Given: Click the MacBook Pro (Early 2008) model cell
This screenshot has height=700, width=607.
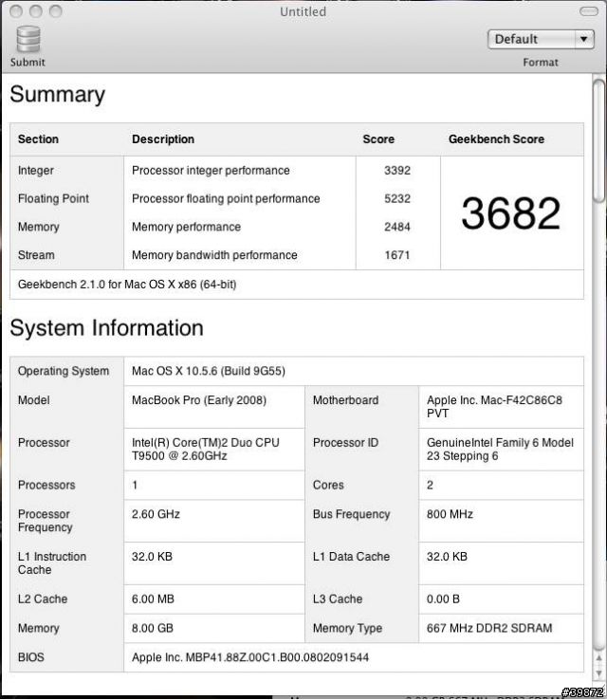Looking at the screenshot, I should click(199, 400).
